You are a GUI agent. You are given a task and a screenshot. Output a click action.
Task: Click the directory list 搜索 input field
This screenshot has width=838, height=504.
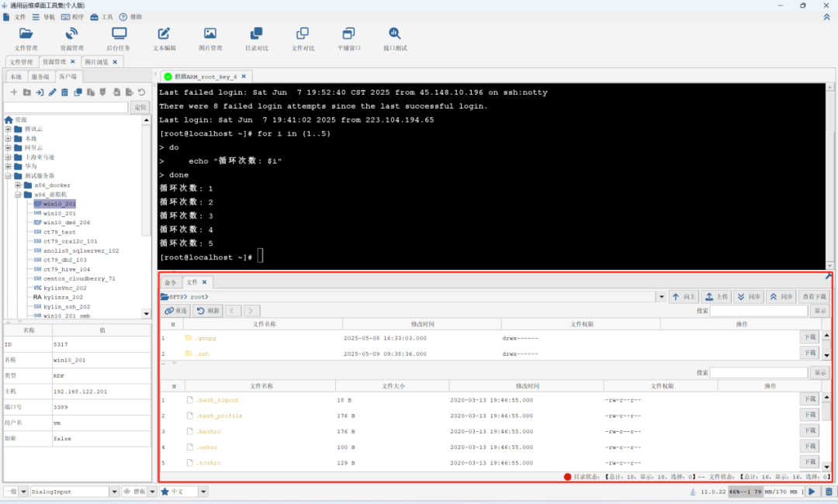pos(758,311)
